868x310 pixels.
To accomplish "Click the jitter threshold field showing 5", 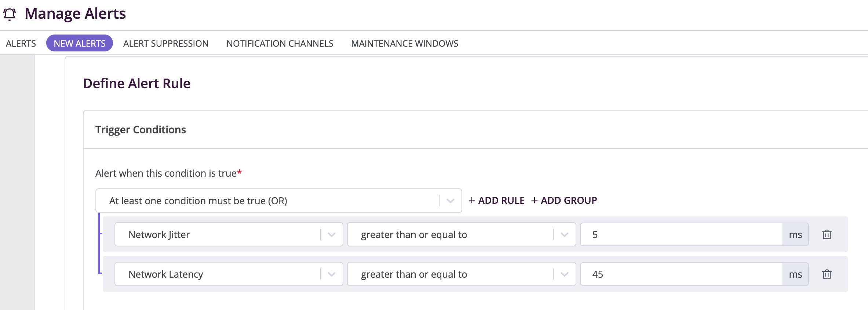I will [x=682, y=234].
